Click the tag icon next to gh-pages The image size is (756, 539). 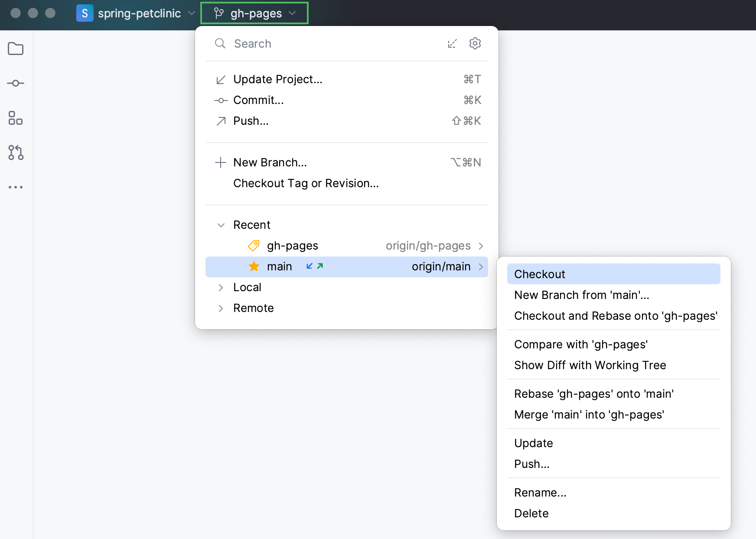pos(254,245)
